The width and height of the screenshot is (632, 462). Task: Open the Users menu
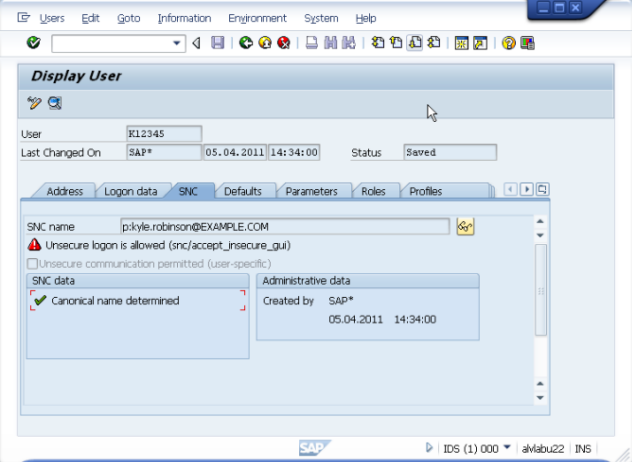coord(52,18)
